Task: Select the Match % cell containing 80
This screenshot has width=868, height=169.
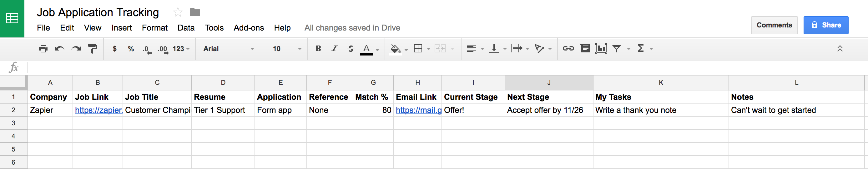Action: 373,110
